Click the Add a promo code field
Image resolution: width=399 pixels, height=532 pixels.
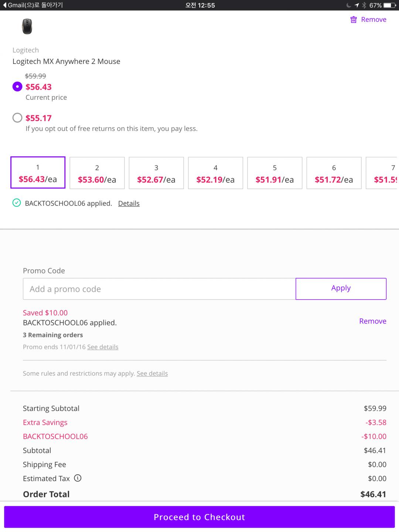[x=159, y=289]
